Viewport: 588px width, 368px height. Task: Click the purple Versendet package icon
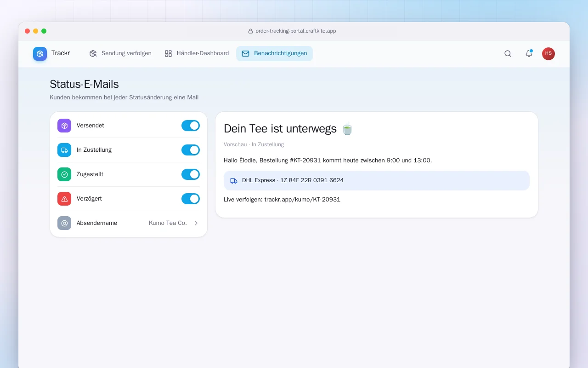click(64, 126)
